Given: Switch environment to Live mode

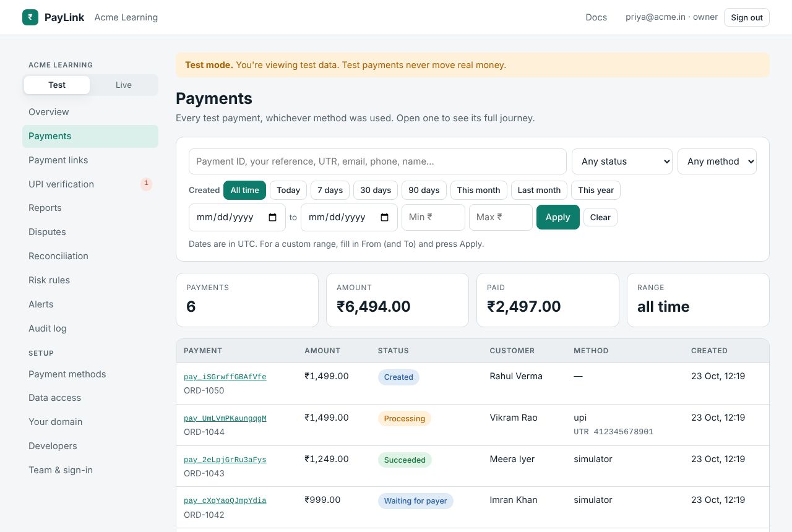Looking at the screenshot, I should tap(124, 85).
